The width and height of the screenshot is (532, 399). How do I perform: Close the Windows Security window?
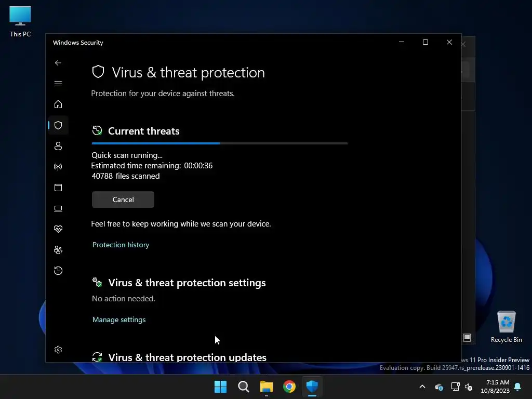coord(449,42)
